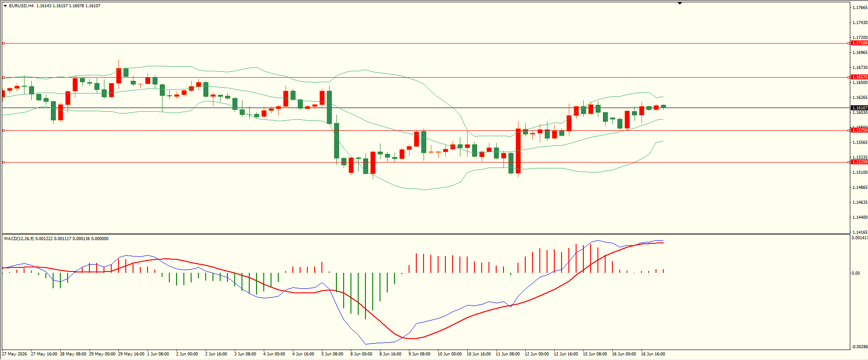The width and height of the screenshot is (868, 360).
Task: Click the 0.001417 MACD scale label
Action: click(860, 238)
